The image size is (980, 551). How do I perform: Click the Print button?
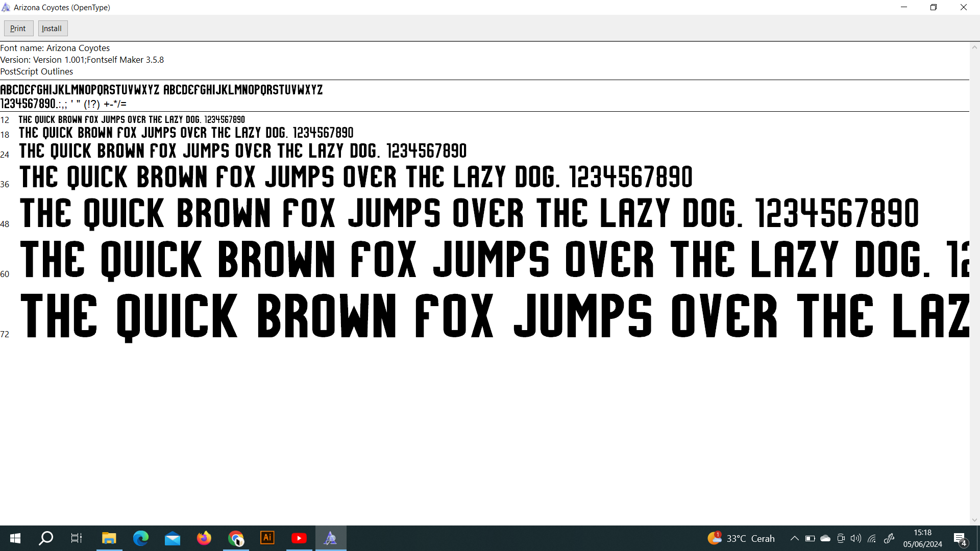(x=18, y=29)
